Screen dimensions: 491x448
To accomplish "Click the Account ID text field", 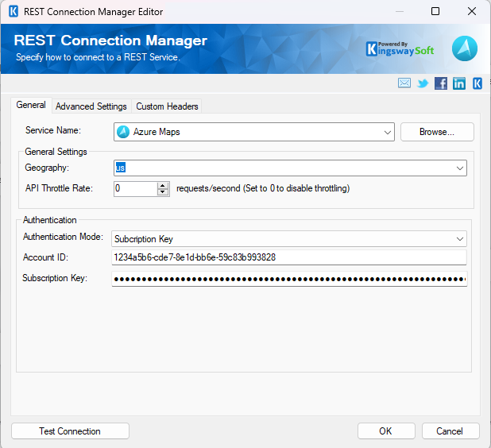I will point(289,257).
